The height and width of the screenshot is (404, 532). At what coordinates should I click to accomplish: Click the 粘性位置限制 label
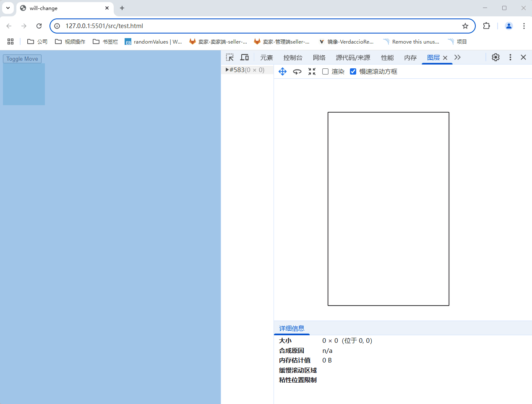click(x=298, y=380)
